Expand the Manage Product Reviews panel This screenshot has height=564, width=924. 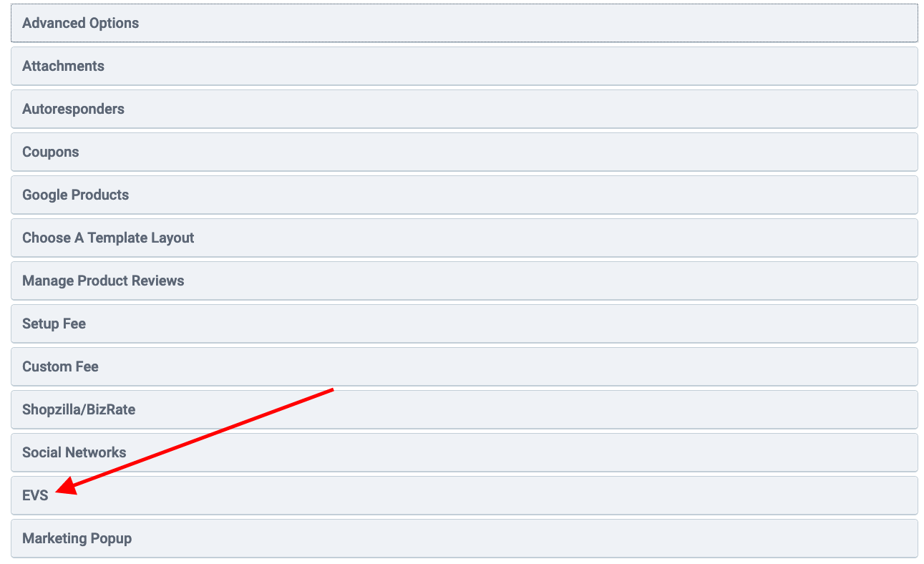[464, 281]
